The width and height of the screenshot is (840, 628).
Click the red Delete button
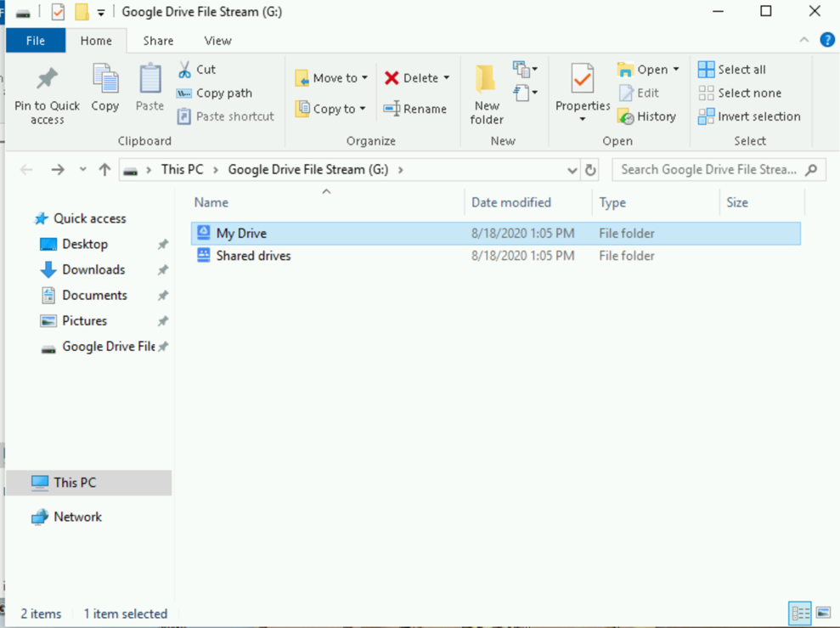411,78
